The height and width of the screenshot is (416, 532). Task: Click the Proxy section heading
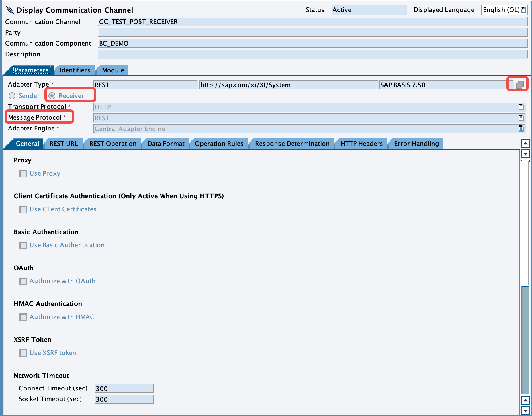(22, 160)
